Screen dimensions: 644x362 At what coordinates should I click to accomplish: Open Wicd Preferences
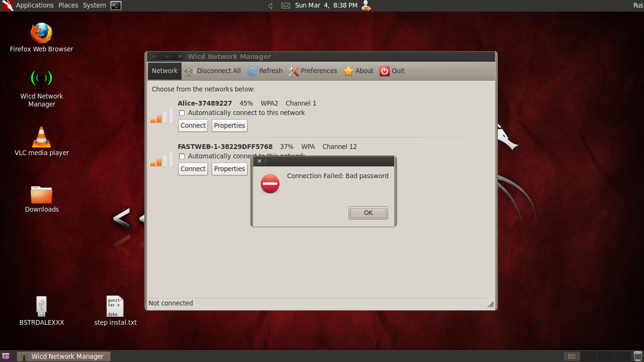coord(313,71)
